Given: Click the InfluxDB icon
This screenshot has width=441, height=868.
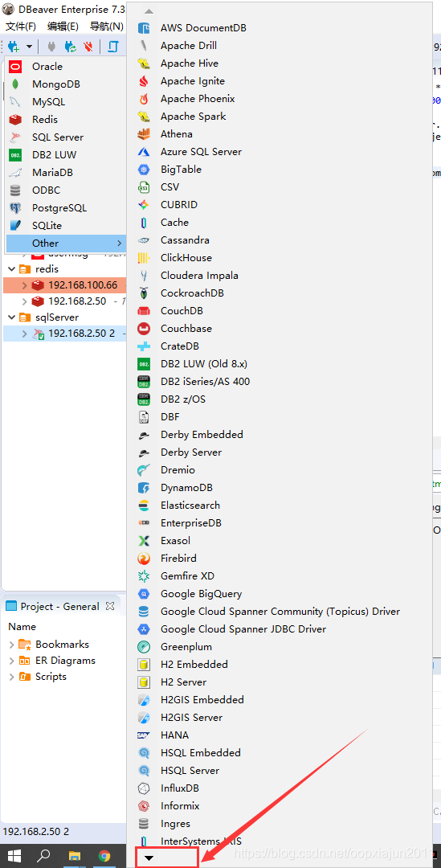Looking at the screenshot, I should click(144, 788).
